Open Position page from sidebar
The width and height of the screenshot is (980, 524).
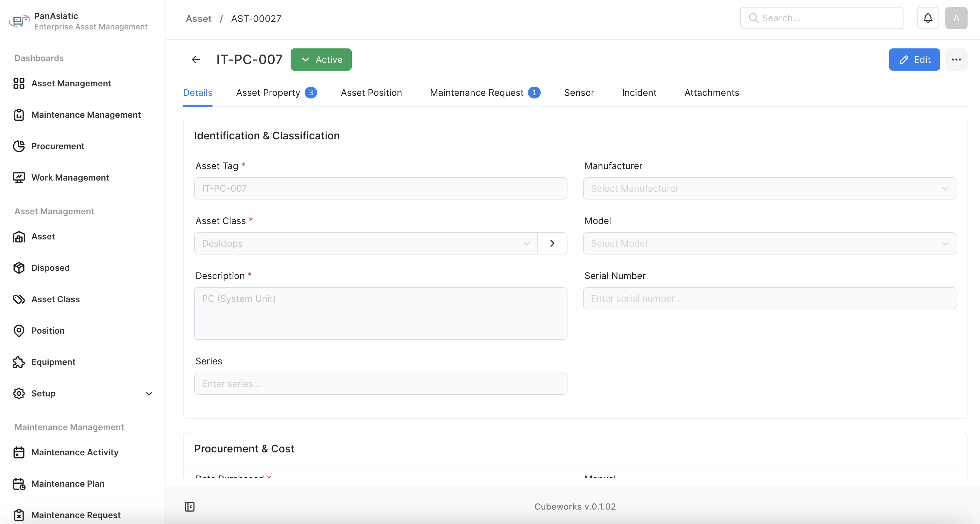(47, 331)
